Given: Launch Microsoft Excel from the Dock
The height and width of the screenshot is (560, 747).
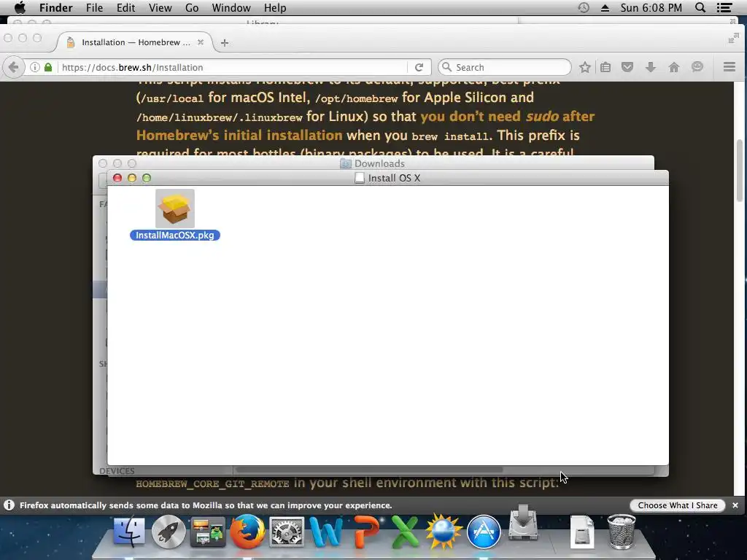Looking at the screenshot, I should coord(404,532).
